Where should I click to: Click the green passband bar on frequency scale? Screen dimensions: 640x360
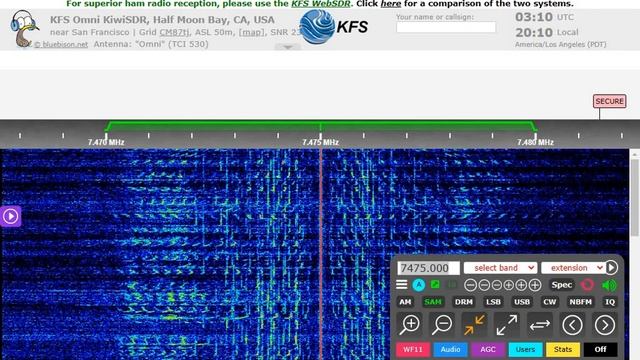coord(320,125)
